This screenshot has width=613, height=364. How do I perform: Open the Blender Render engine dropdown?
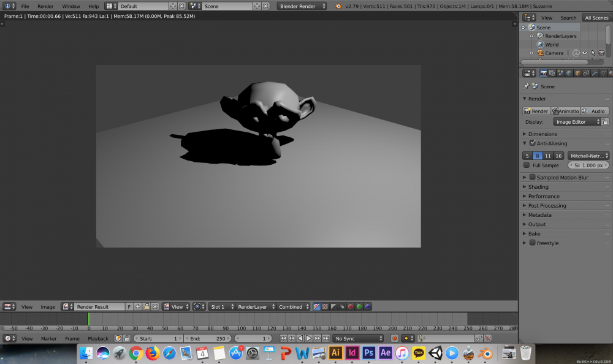click(x=302, y=6)
